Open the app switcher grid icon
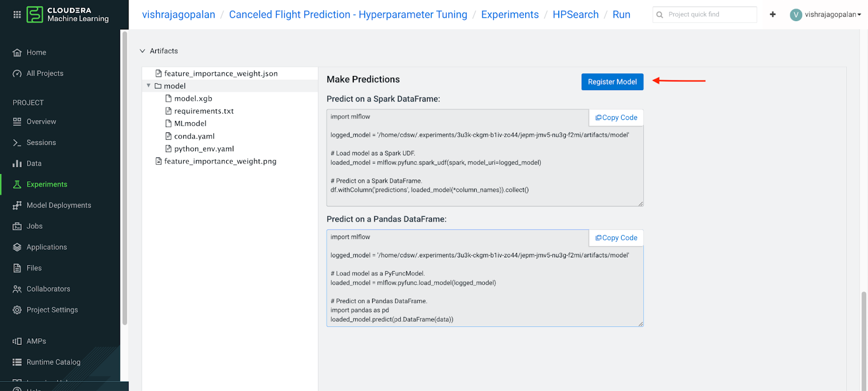The width and height of the screenshot is (868, 391). coord(17,15)
